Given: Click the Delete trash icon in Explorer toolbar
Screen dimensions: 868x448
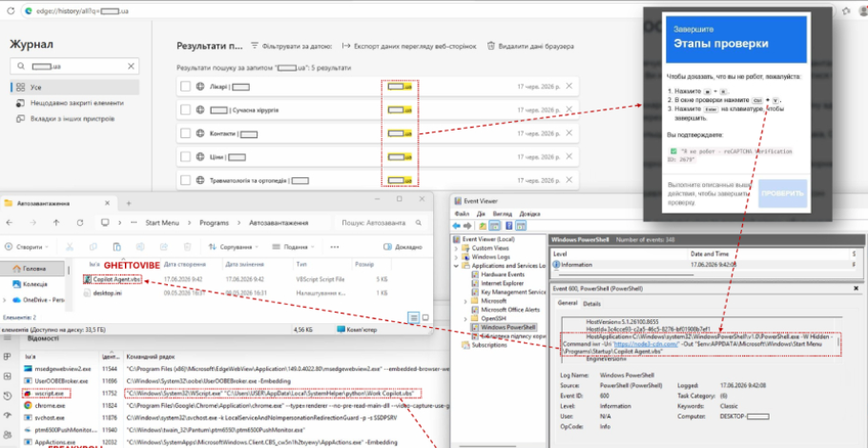Looking at the screenshot, I should pos(188,247).
